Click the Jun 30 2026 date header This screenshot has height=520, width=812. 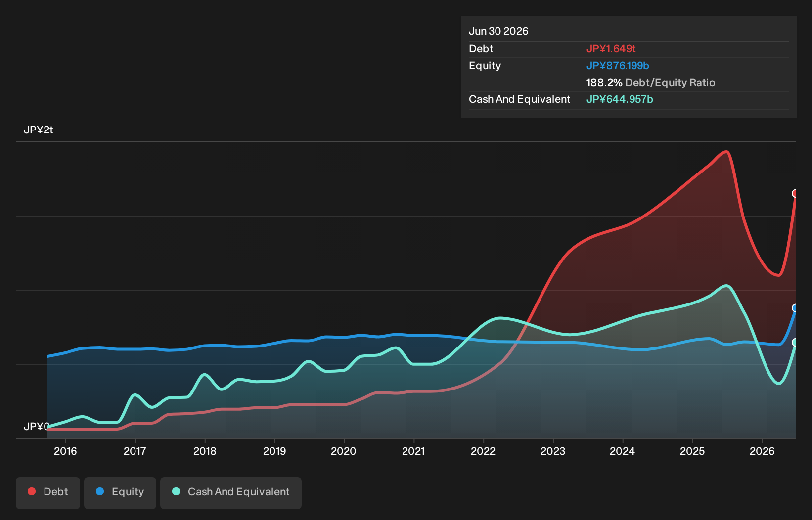[x=498, y=31]
